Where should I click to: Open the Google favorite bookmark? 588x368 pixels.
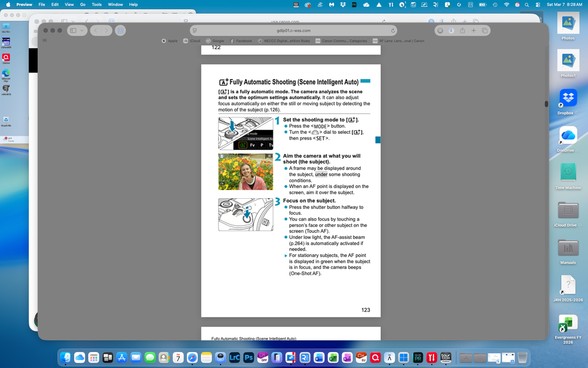(215, 41)
